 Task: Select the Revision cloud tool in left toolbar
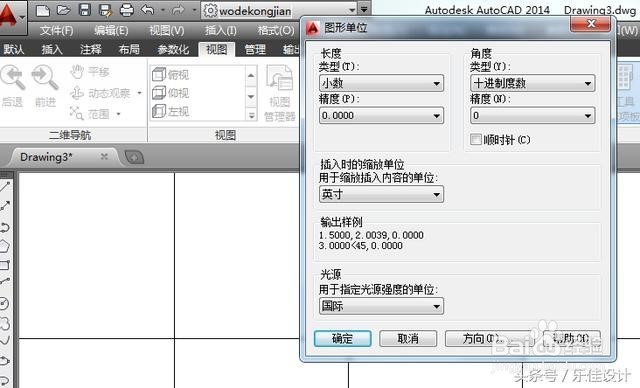tap(4, 324)
